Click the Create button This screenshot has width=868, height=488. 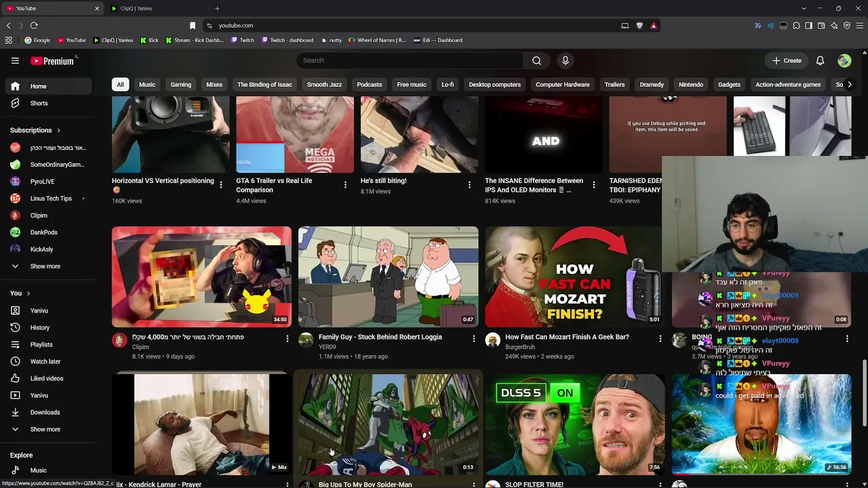(787, 60)
